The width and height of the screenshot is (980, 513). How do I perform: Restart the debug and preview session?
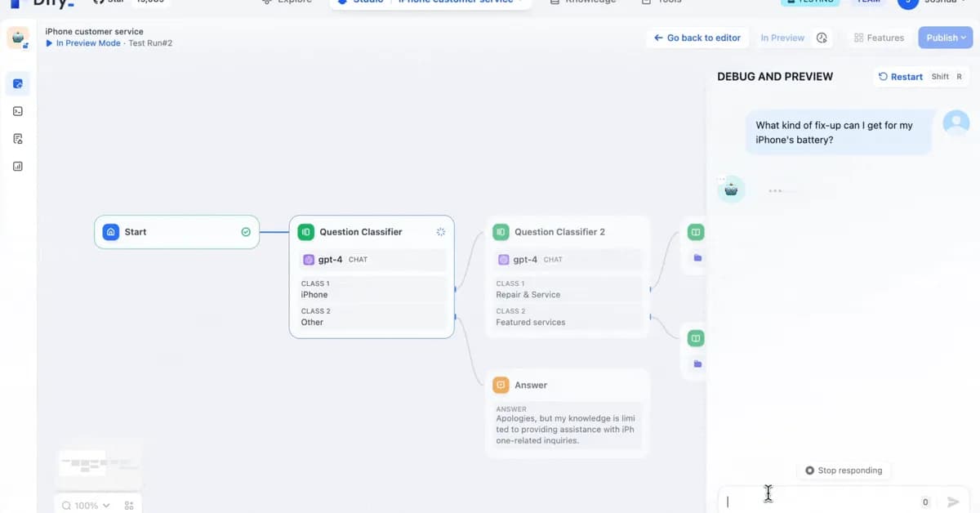(900, 76)
